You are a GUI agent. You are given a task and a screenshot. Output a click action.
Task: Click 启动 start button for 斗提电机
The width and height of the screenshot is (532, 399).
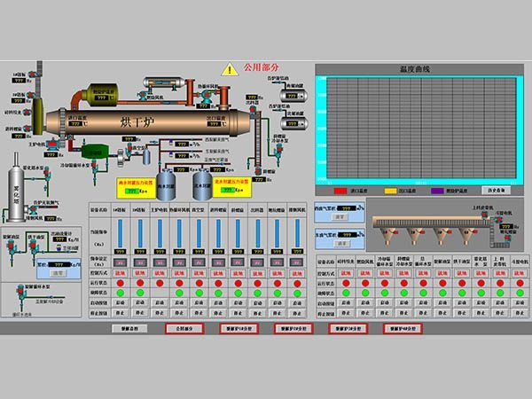click(520, 302)
